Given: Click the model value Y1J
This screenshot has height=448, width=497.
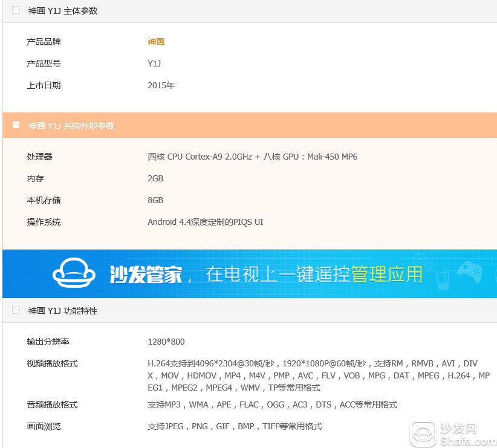Looking at the screenshot, I should 154,63.
